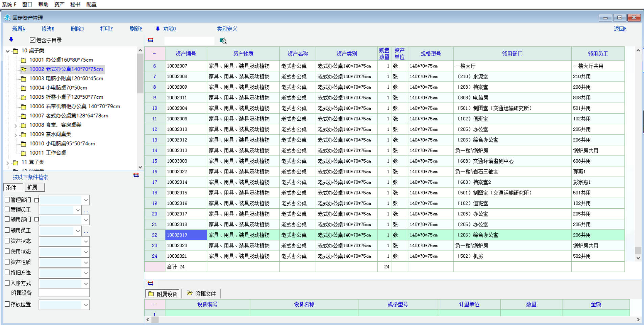Image resolution: width=644 pixels, height=325 pixels.
Task: Open the 配置 menu
Action: point(91,4)
